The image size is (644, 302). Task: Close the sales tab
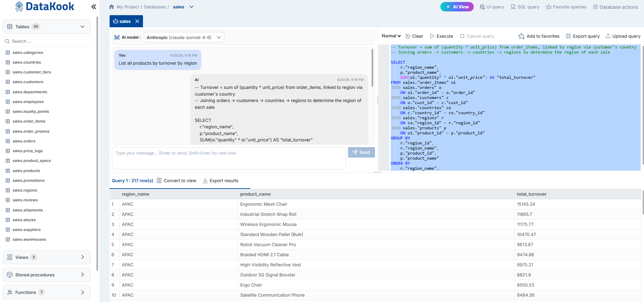coord(137,21)
